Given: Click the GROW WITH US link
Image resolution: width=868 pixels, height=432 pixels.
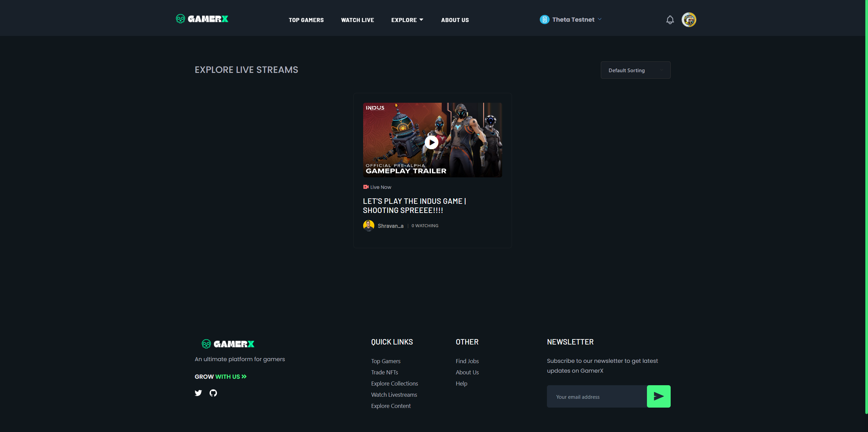Looking at the screenshot, I should tap(220, 376).
